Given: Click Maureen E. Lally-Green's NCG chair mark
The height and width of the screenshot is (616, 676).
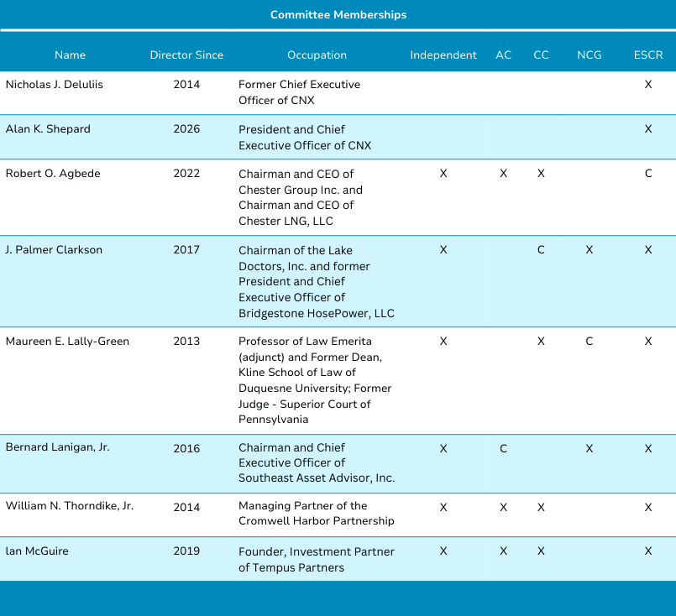Looking at the screenshot, I should point(589,342).
